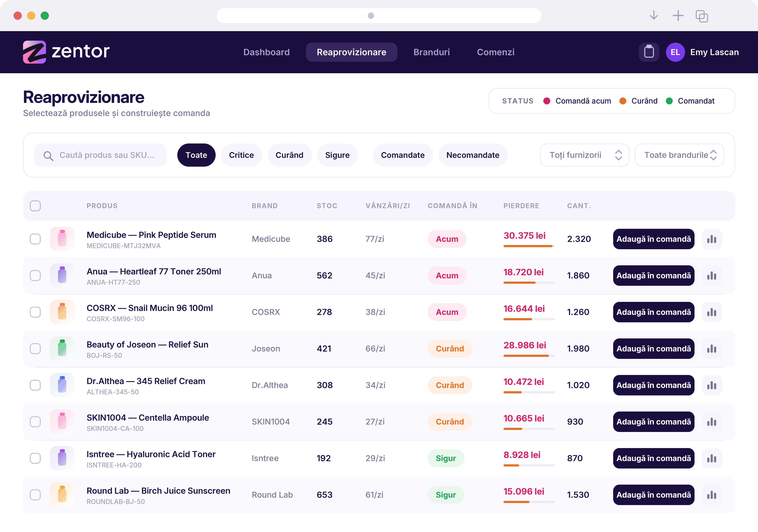
Task: Click the browser address bar
Action: pyautogui.click(x=379, y=16)
